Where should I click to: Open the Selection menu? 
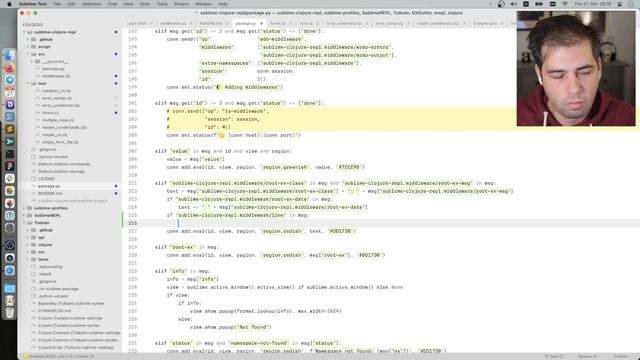(91, 4)
